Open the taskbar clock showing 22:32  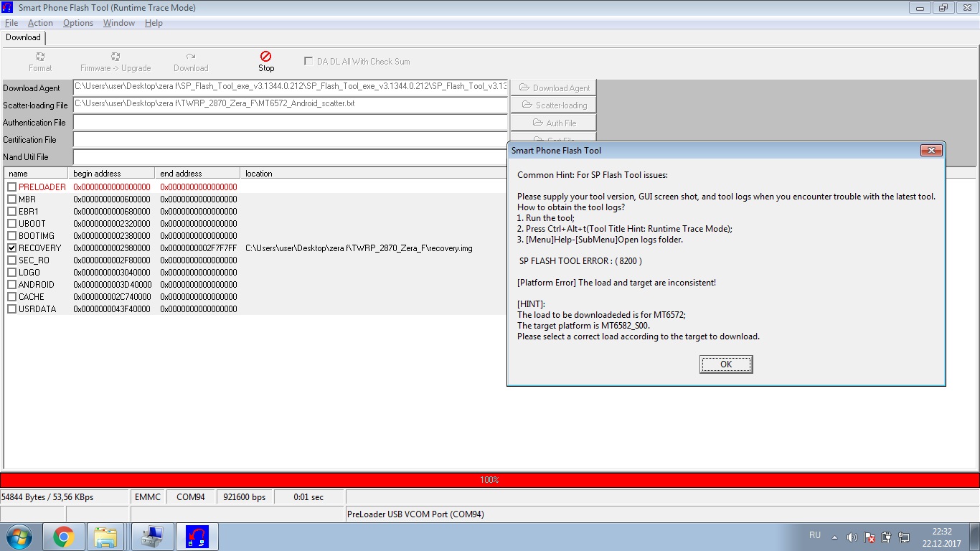(942, 537)
